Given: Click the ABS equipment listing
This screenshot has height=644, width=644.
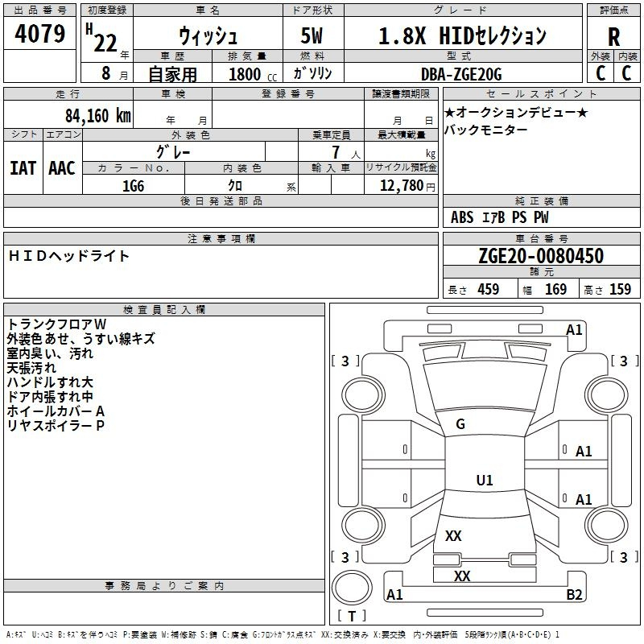Looking at the screenshot, I should click(x=462, y=217).
